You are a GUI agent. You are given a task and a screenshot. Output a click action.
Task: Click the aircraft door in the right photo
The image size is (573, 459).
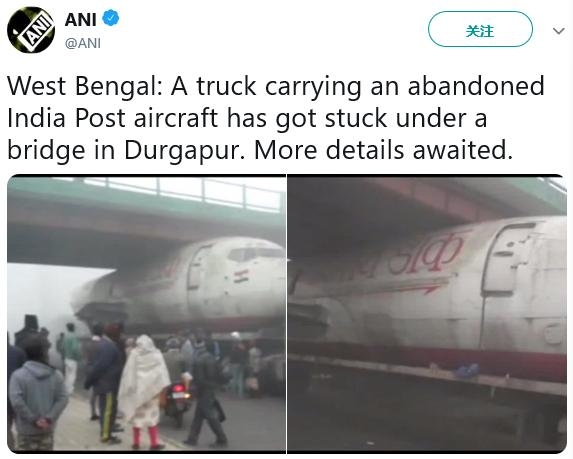click(x=510, y=259)
